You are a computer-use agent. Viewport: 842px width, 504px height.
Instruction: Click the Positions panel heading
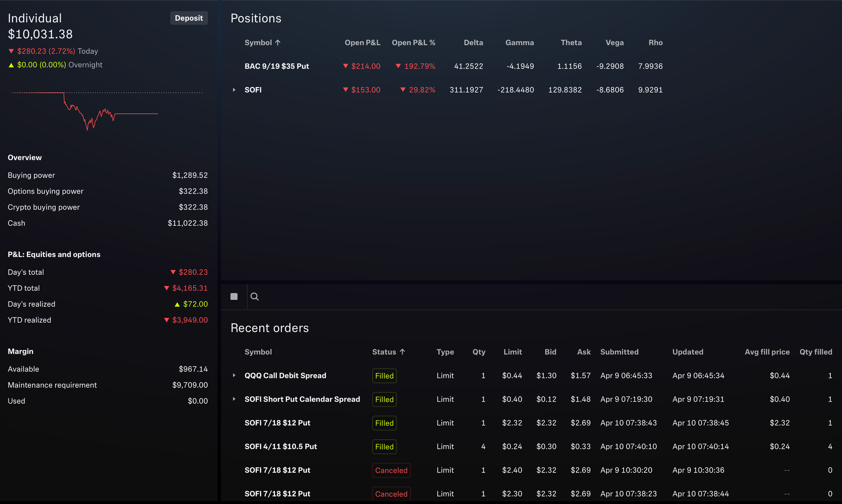point(256,18)
